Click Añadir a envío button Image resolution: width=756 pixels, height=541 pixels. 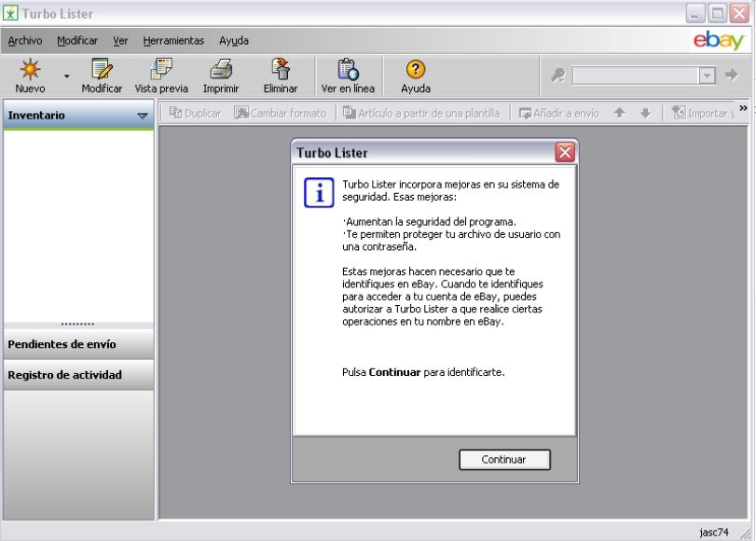coord(558,114)
